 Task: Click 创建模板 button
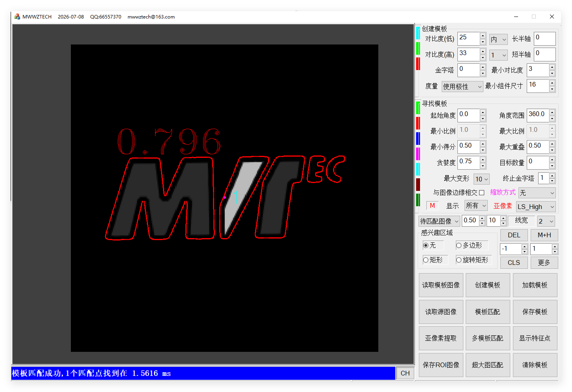[488, 285]
